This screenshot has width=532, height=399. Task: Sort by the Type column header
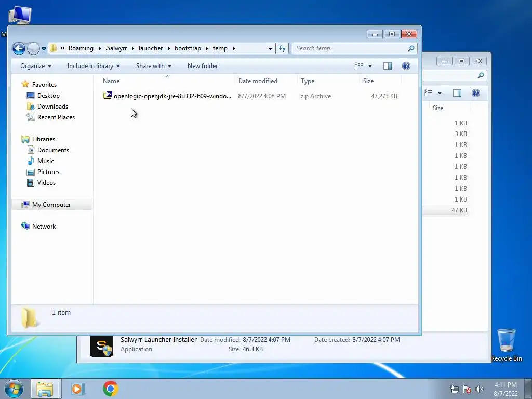328,81
